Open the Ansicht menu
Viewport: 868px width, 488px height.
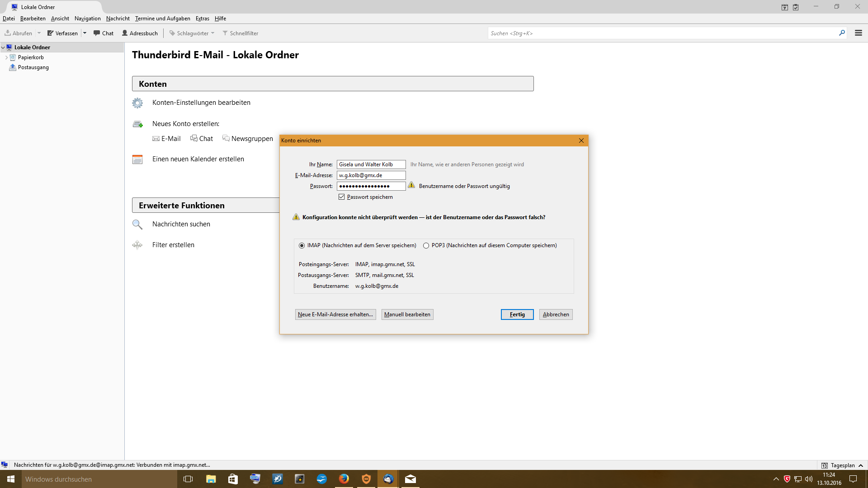(60, 19)
